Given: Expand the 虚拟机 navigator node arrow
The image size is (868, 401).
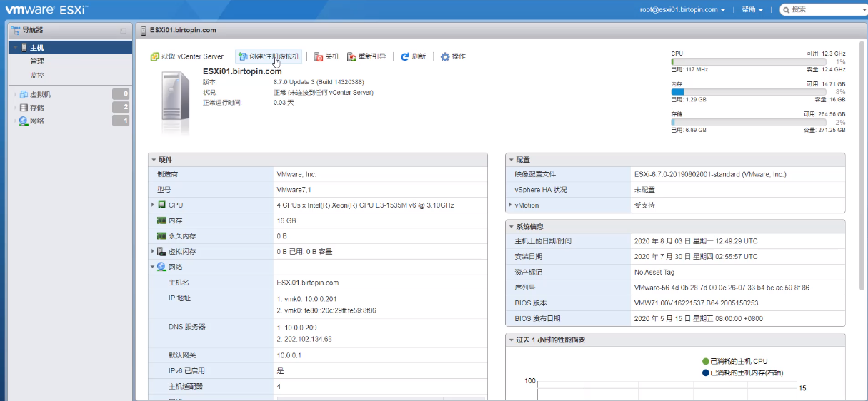Looking at the screenshot, I should [x=15, y=94].
